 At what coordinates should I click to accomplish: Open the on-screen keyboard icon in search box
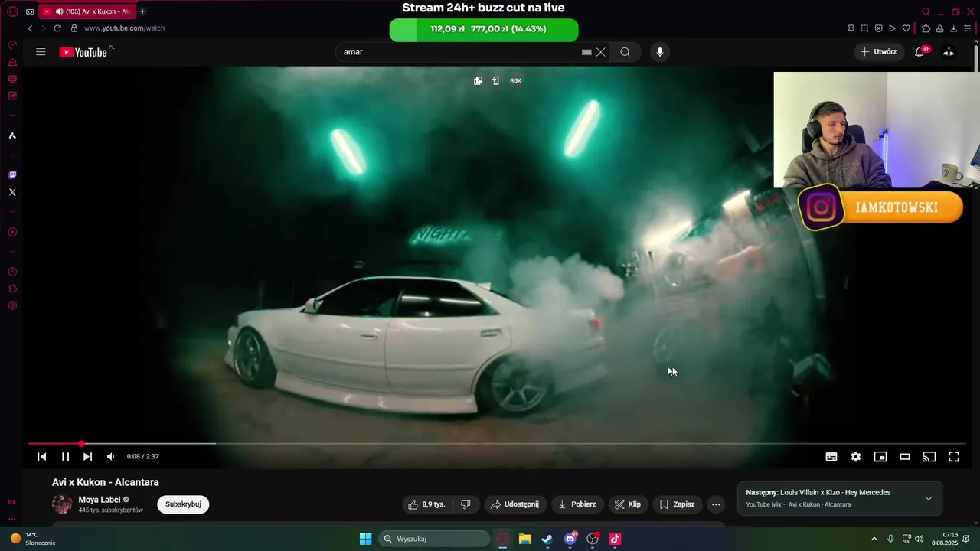click(586, 52)
